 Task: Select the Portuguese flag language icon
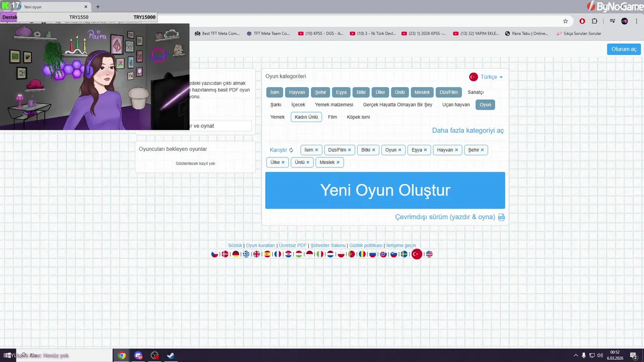pos(352,254)
